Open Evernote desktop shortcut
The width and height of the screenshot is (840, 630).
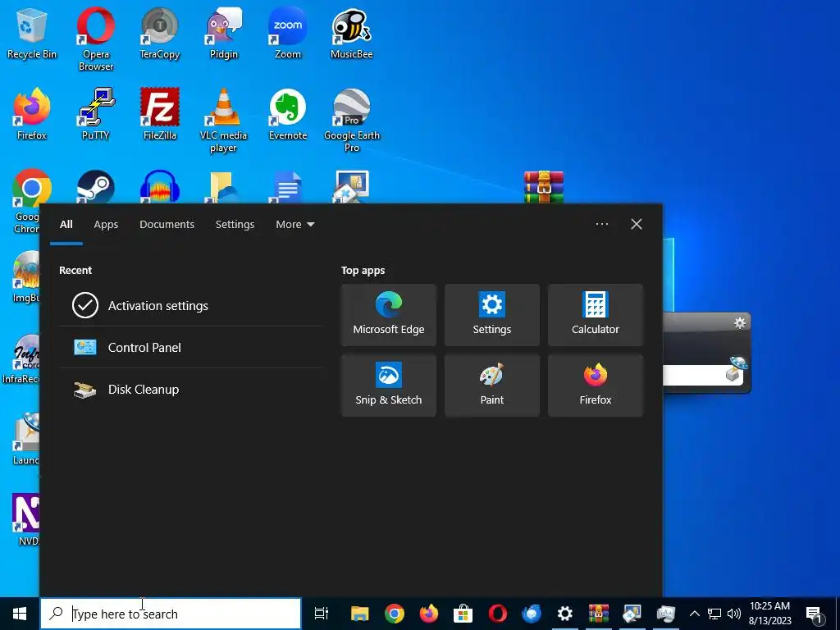click(288, 114)
